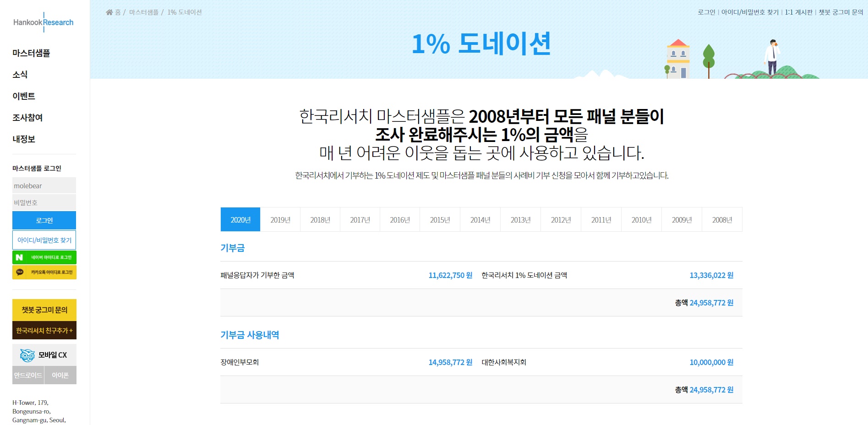The image size is (868, 425).
Task: Open the 이벤트 menu
Action: [x=24, y=96]
